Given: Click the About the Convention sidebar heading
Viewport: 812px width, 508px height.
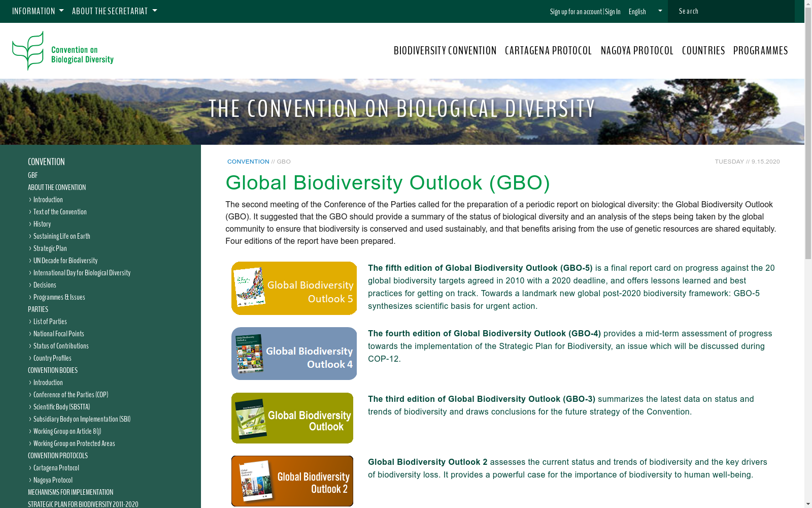Looking at the screenshot, I should (57, 187).
